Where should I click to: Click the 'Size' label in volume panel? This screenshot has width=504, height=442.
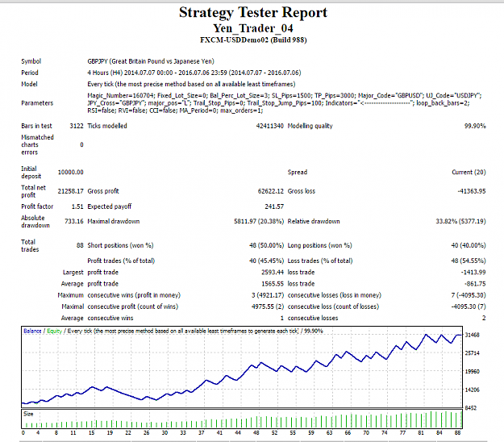coord(28,414)
